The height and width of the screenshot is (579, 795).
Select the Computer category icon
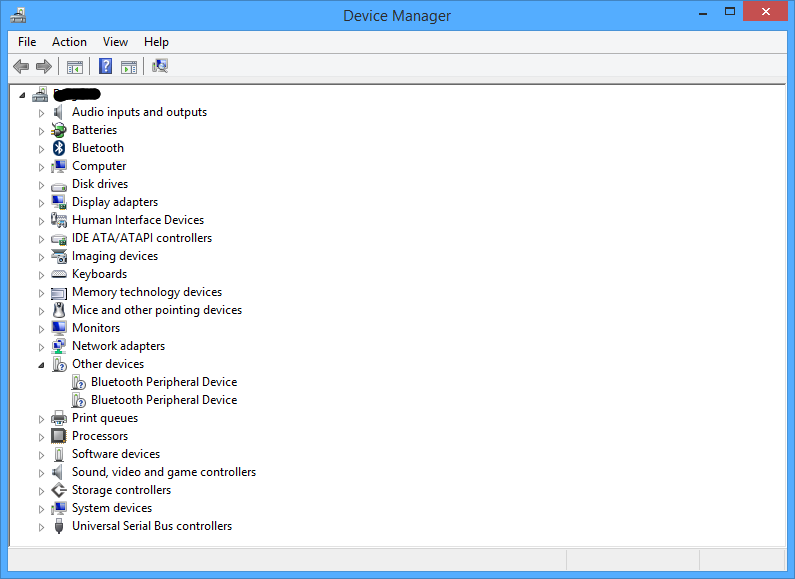(59, 166)
